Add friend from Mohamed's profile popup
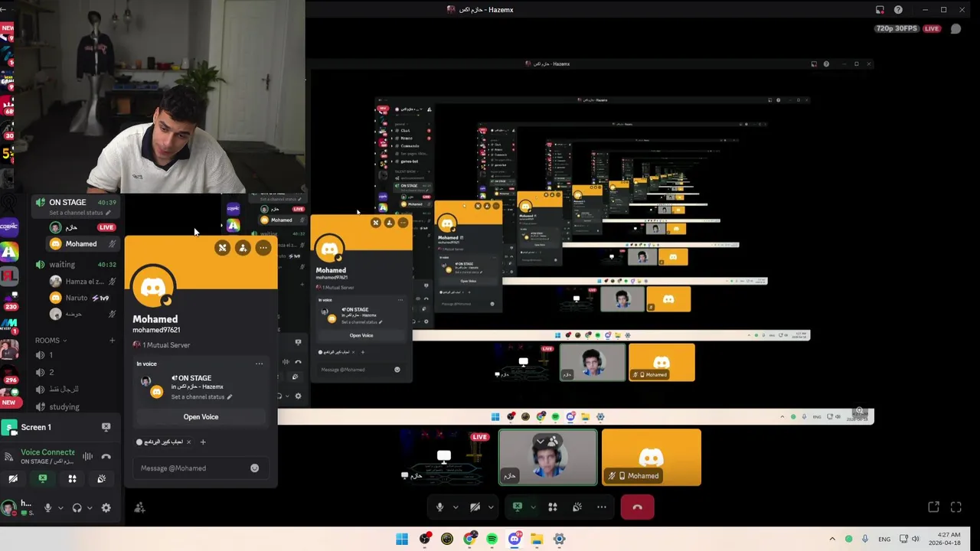This screenshot has width=980, height=551. [243, 247]
